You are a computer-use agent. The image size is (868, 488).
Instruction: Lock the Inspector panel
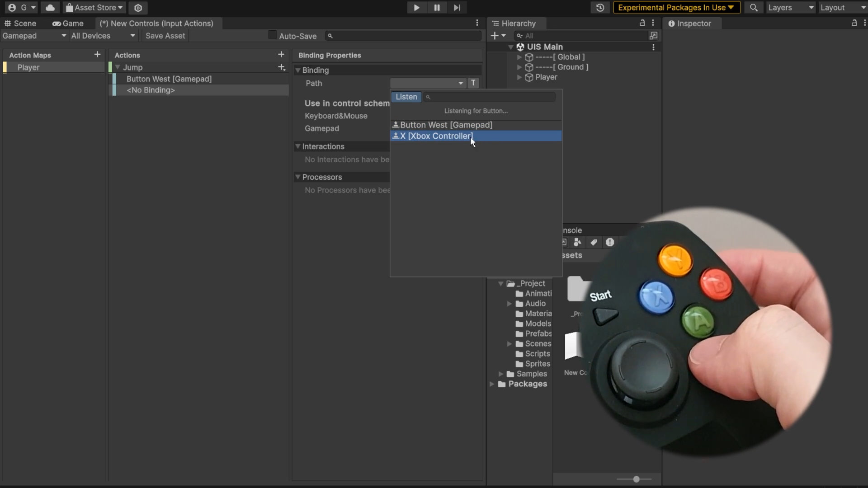[854, 23]
